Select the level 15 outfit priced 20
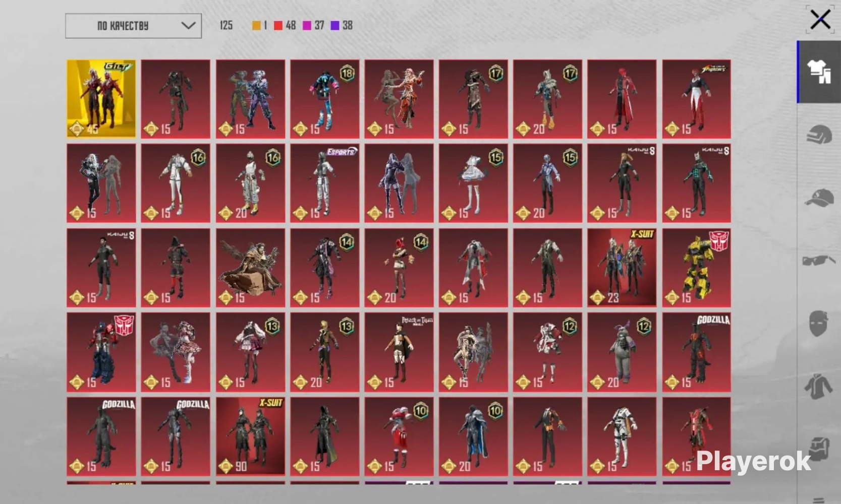841x504 pixels. [547, 183]
